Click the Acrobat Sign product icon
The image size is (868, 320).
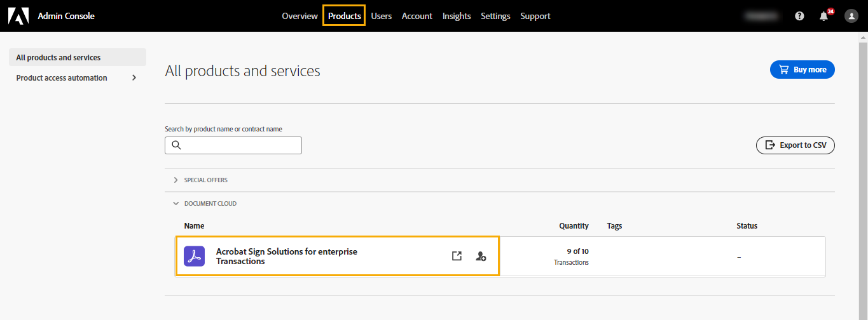point(195,256)
